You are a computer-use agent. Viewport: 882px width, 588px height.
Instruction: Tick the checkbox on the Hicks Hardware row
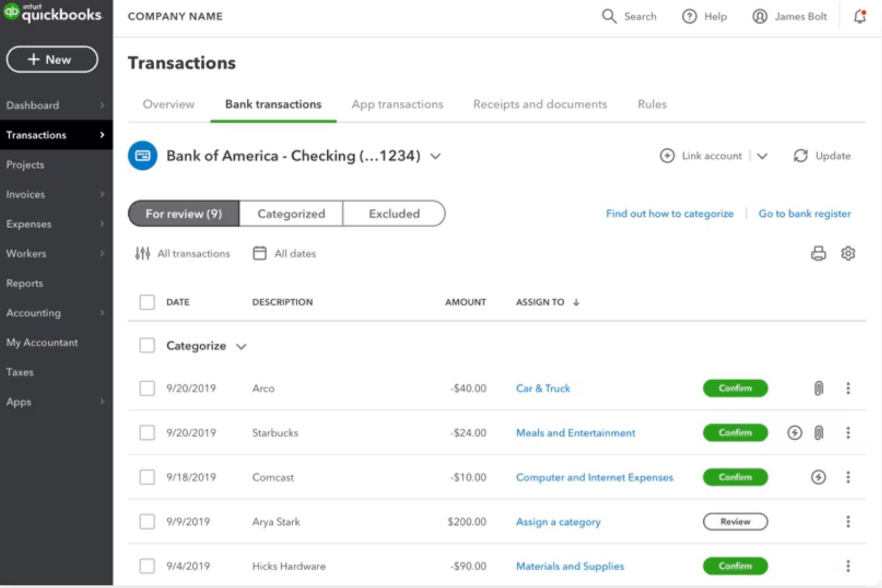[147, 566]
